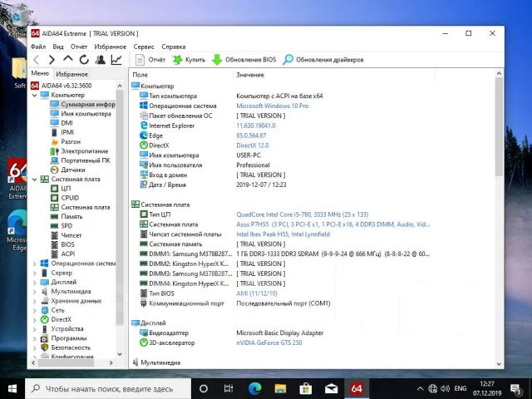Expand the Операционная система tree node
532x399 pixels.
[35, 264]
